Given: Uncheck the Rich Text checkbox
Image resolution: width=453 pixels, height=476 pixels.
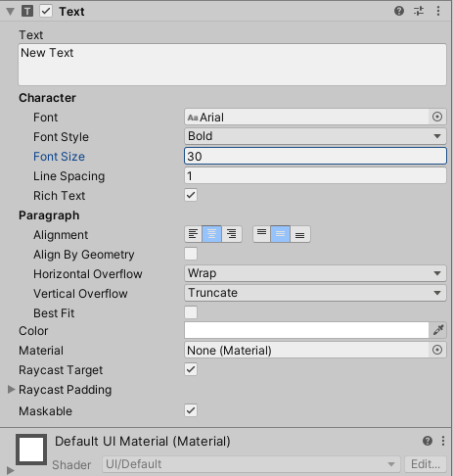Looking at the screenshot, I should (191, 195).
